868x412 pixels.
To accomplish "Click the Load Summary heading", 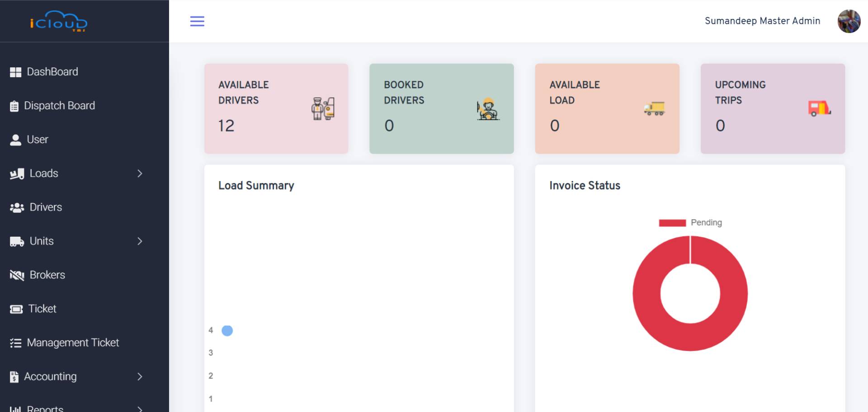I will (x=256, y=186).
